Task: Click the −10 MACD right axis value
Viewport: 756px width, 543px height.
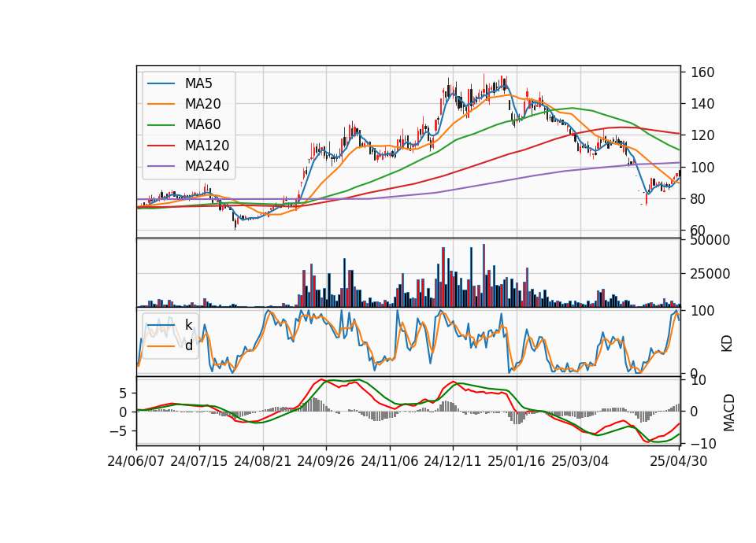Action: pos(703,443)
